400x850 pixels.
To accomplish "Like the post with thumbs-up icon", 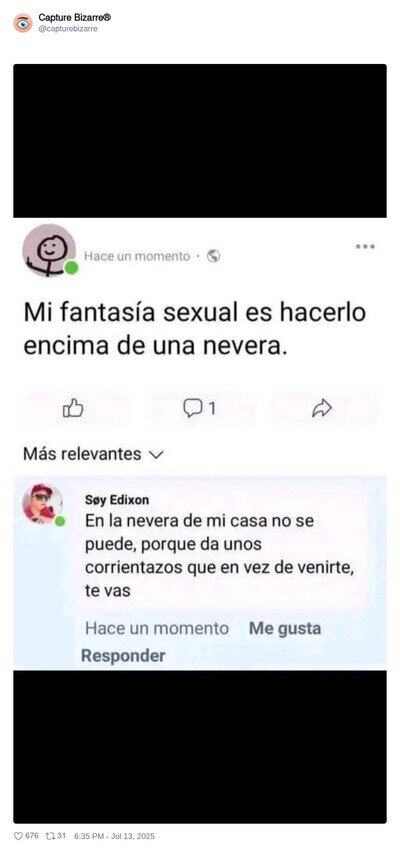I will tap(74, 408).
